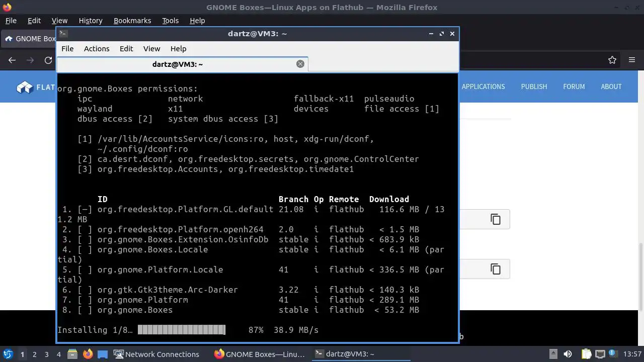Maximize the terminal window
This screenshot has width=644, height=362.
(442, 34)
